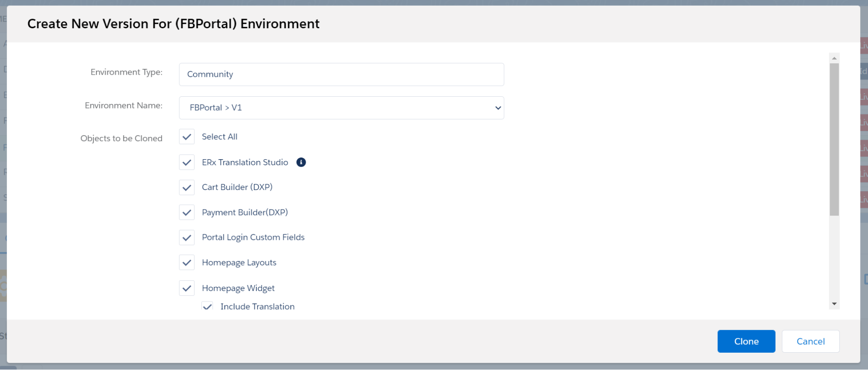Uncheck the Select All checkbox

pos(187,137)
